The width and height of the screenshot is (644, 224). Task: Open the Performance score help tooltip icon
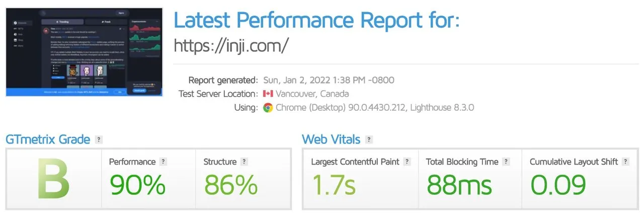point(163,162)
